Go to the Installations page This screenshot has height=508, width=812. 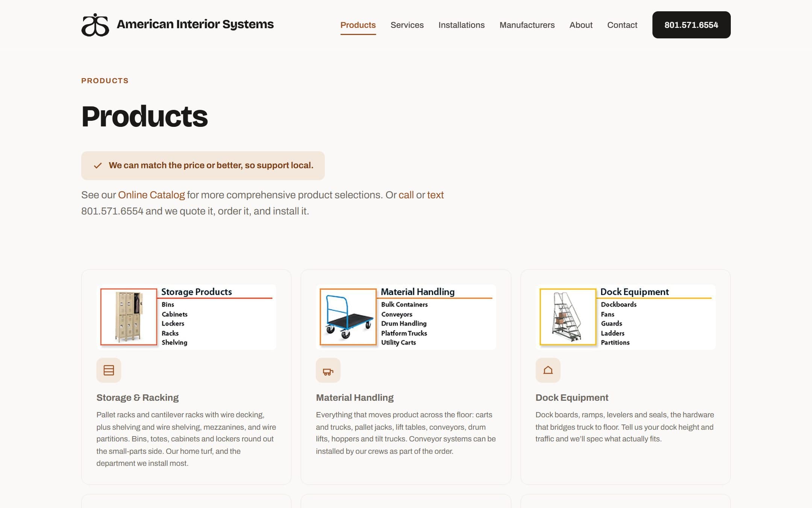(461, 25)
